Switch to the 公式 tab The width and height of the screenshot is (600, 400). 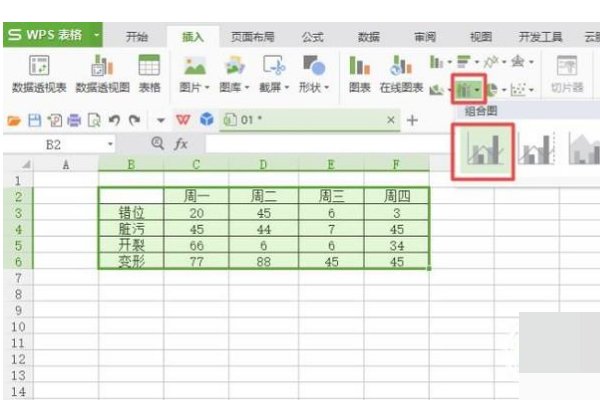(x=313, y=37)
